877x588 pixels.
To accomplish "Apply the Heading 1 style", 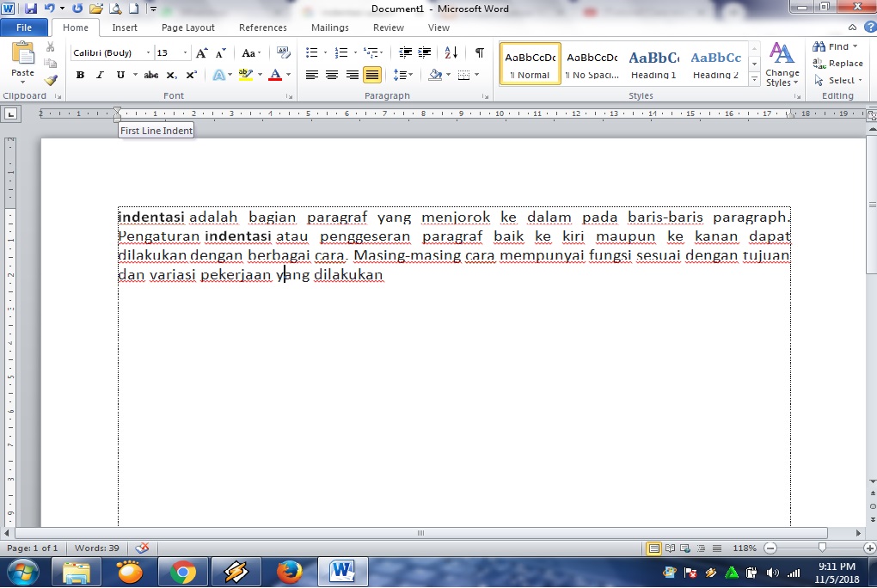I will [653, 63].
